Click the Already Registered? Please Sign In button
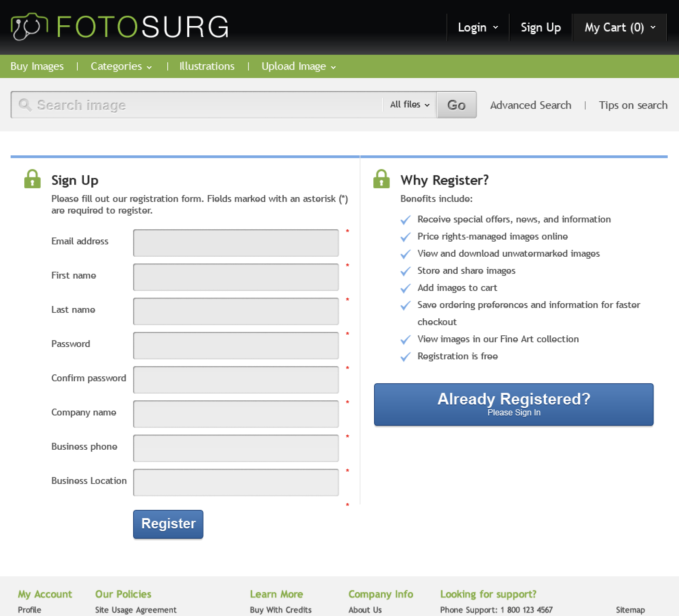 tap(514, 405)
